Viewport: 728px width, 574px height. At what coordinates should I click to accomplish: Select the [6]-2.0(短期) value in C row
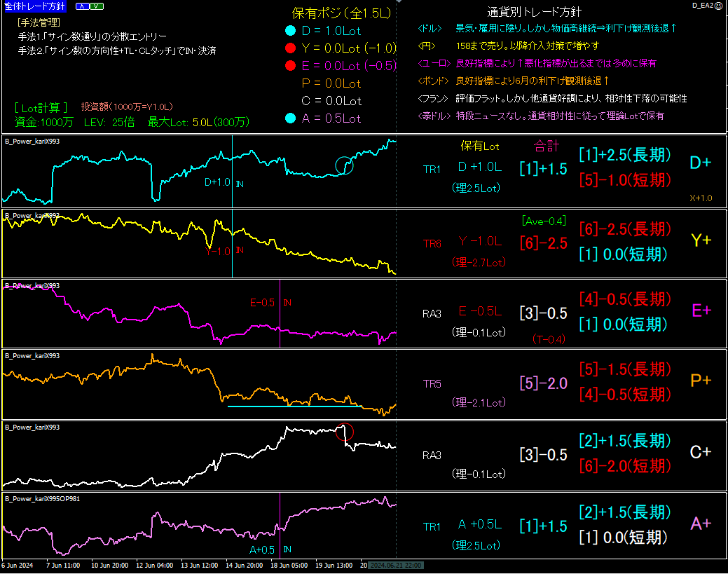(625, 465)
